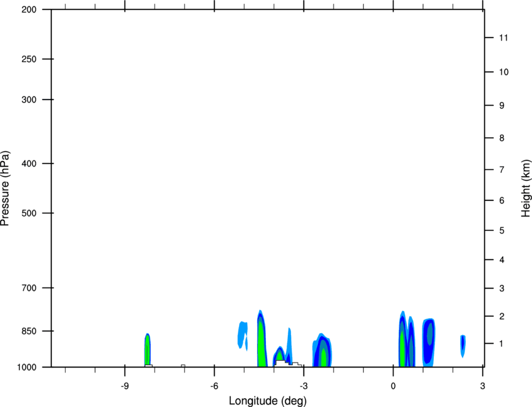Click height tick label 4

point(502,260)
